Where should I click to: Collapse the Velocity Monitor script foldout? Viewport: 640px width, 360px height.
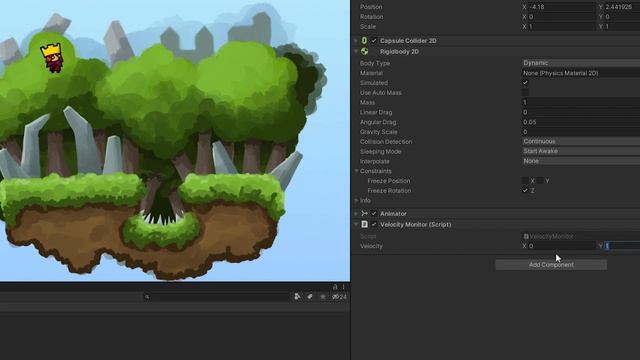(356, 224)
